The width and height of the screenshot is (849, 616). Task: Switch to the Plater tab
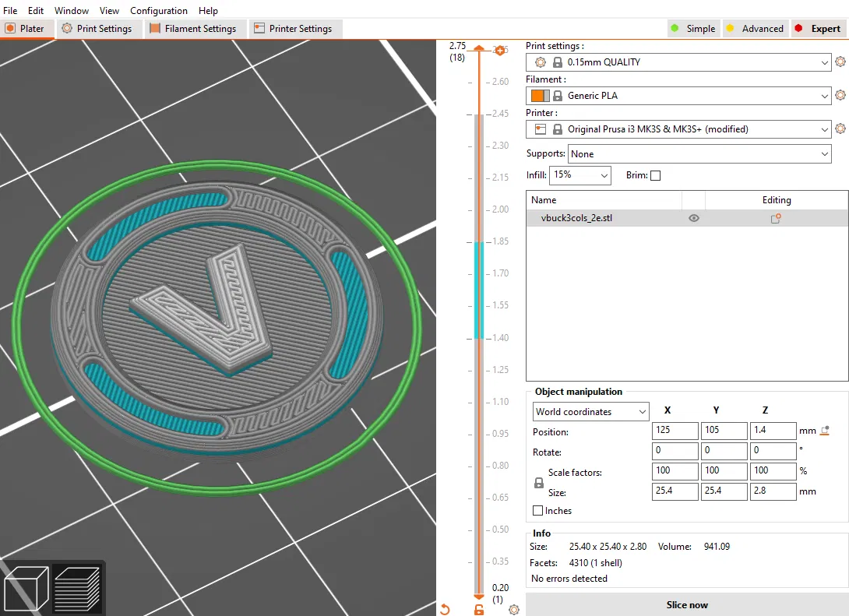coord(26,29)
